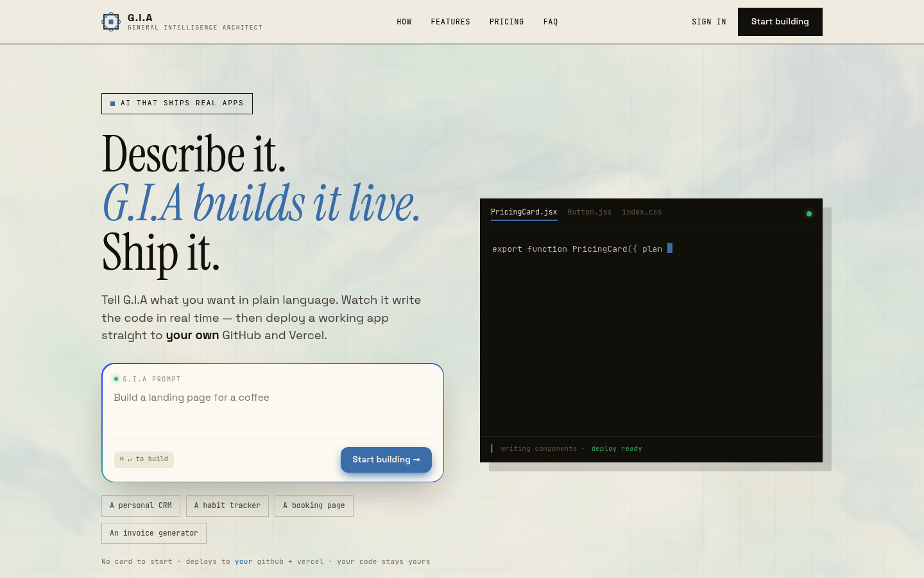The height and width of the screenshot is (578, 924).
Task: Choose the A booking page suggestion
Action: [x=314, y=506]
